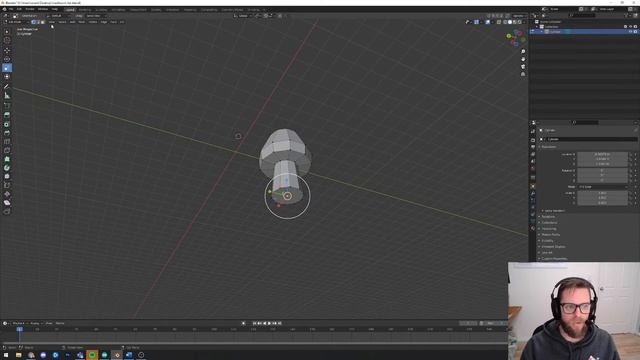Open the Render menu
This screenshot has width=640, height=360.
[30, 9]
